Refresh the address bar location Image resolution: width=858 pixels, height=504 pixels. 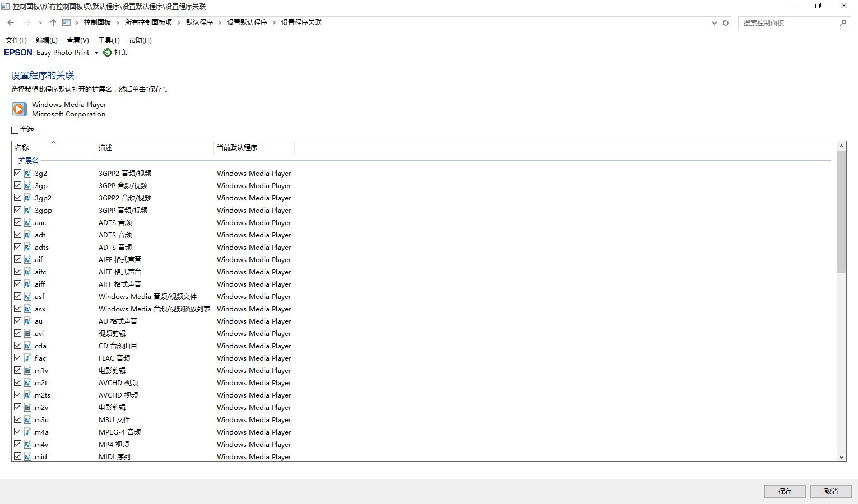point(726,22)
